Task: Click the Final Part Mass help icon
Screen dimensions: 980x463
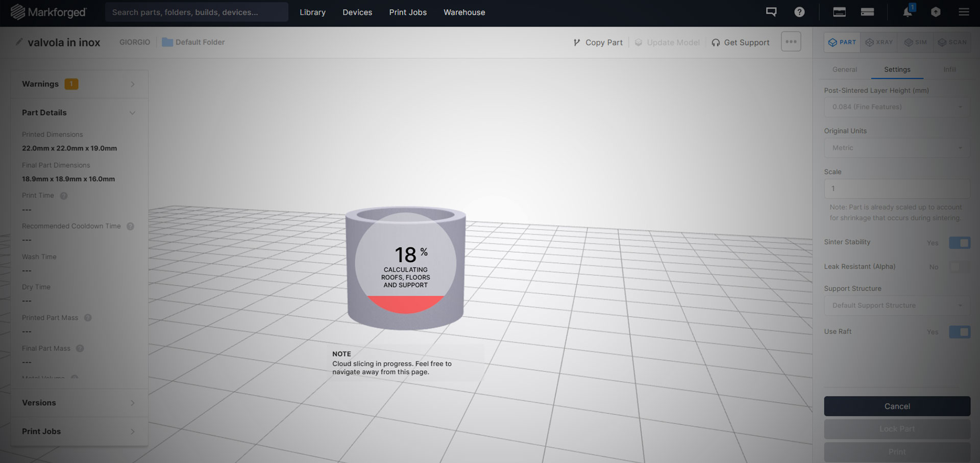Action: click(80, 348)
